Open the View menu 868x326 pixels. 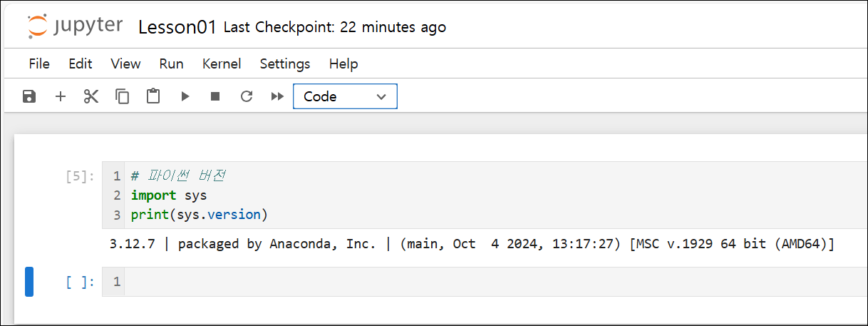[x=125, y=63]
